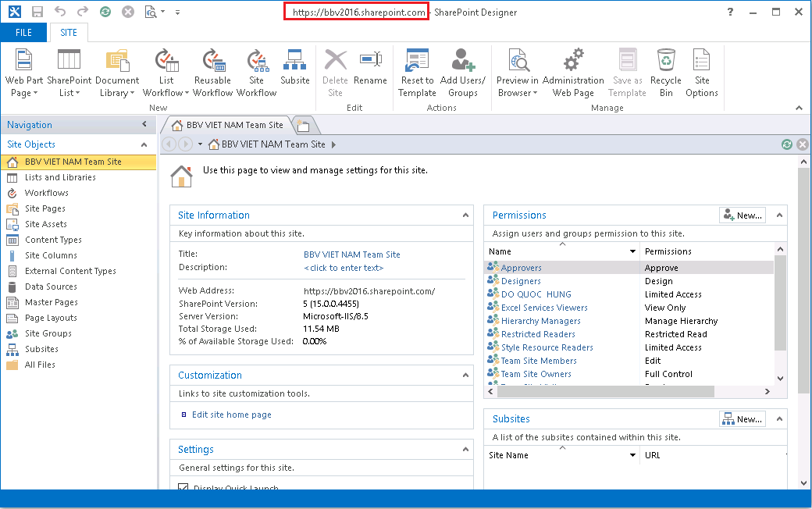Open Lists and Libraries in Site Objects

click(x=60, y=177)
